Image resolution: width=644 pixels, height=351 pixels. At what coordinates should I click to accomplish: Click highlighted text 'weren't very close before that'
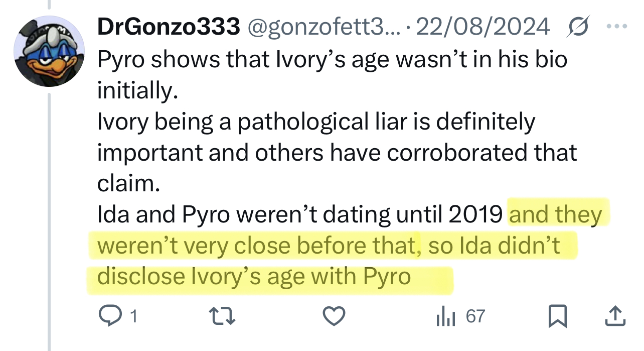256,246
